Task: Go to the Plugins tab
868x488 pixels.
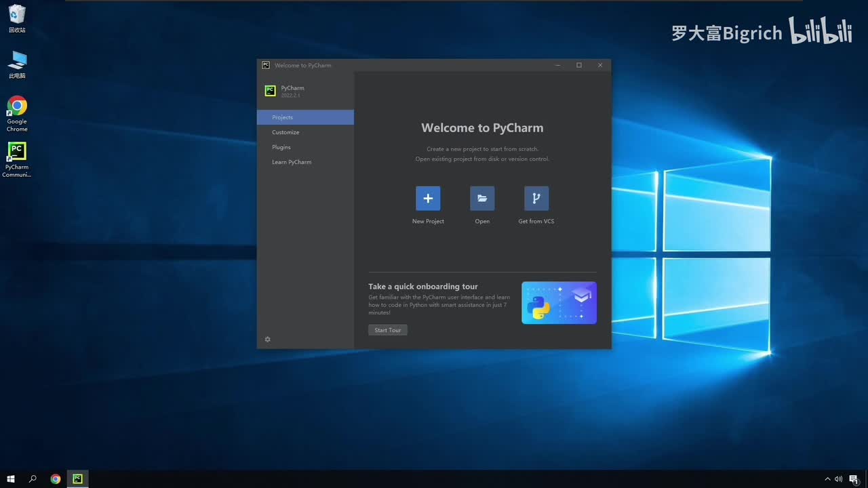Action: pyautogui.click(x=305, y=147)
